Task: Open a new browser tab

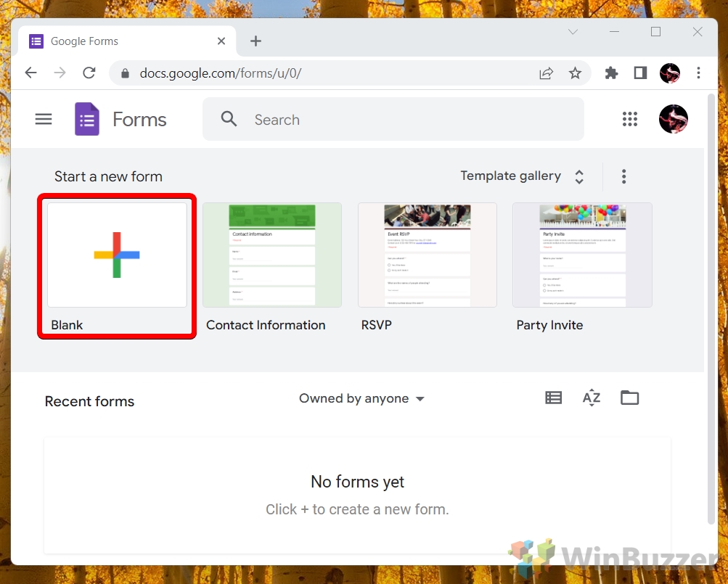Action: point(255,41)
